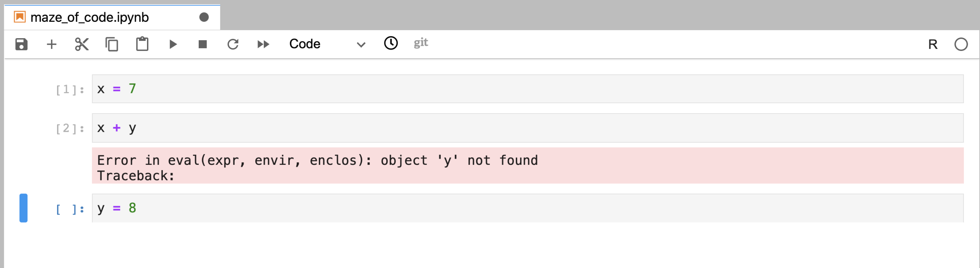This screenshot has width=980, height=268.
Task: Click the save notebook icon
Action: pos(21,44)
